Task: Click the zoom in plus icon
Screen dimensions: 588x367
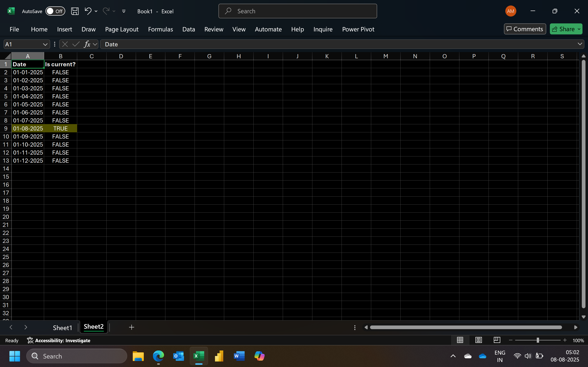Action: pyautogui.click(x=565, y=340)
